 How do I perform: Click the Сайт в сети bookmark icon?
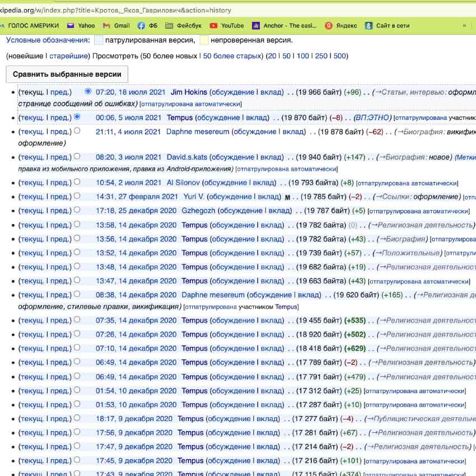(368, 26)
